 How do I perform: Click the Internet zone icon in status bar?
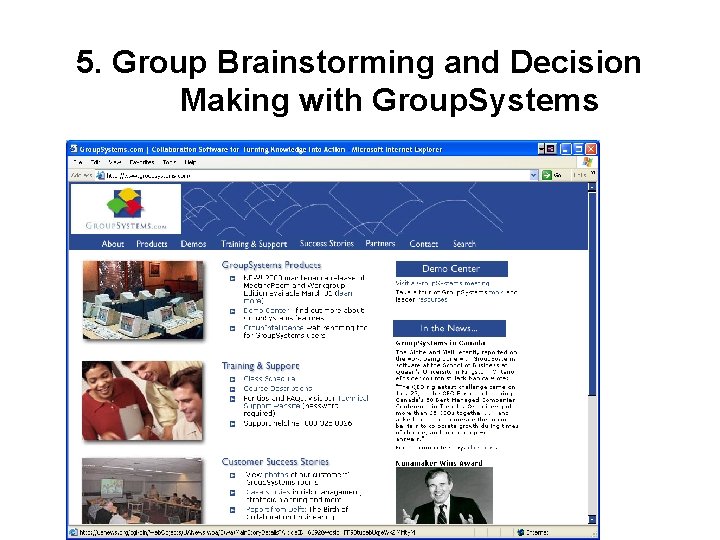pos(521,532)
